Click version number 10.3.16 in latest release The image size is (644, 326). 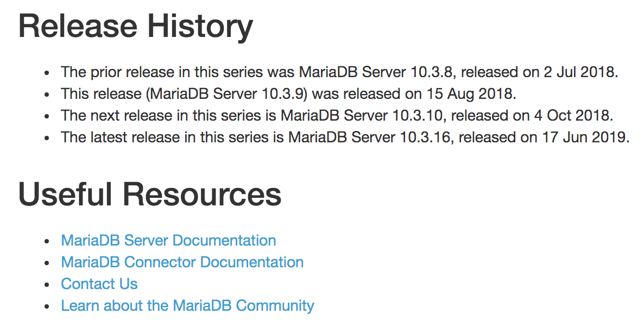tap(425, 137)
